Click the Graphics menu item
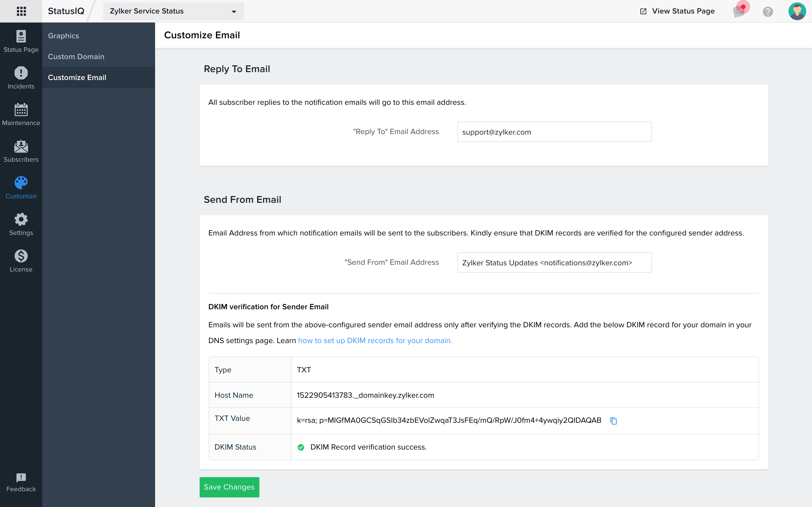 click(64, 35)
